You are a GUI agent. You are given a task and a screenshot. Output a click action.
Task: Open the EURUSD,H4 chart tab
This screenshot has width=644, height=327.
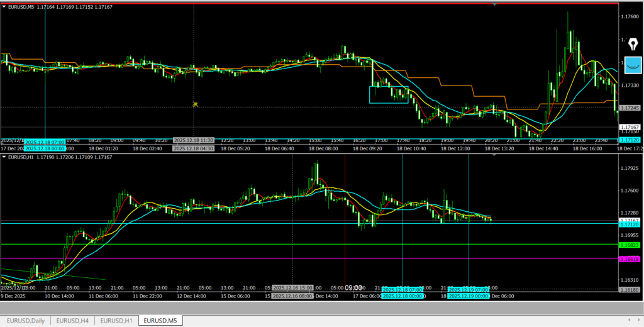[72, 321]
